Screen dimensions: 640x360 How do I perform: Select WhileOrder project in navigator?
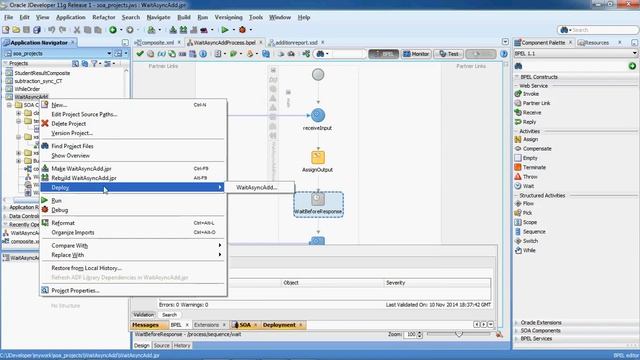point(27,89)
